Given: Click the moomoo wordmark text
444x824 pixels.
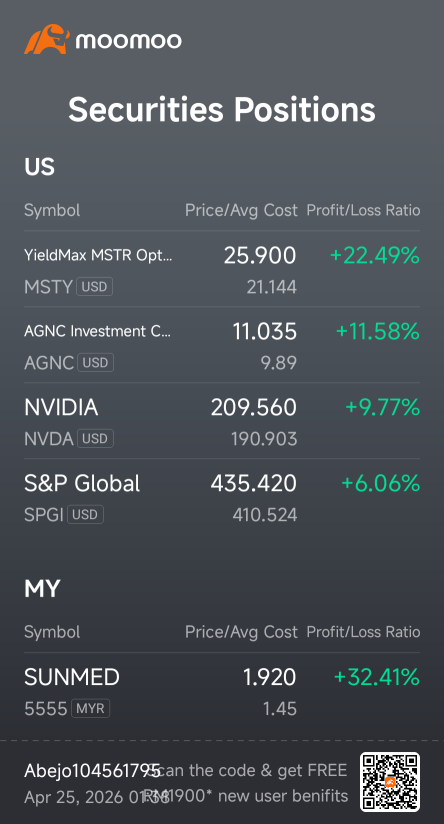Looking at the screenshot, I should pos(129,40).
